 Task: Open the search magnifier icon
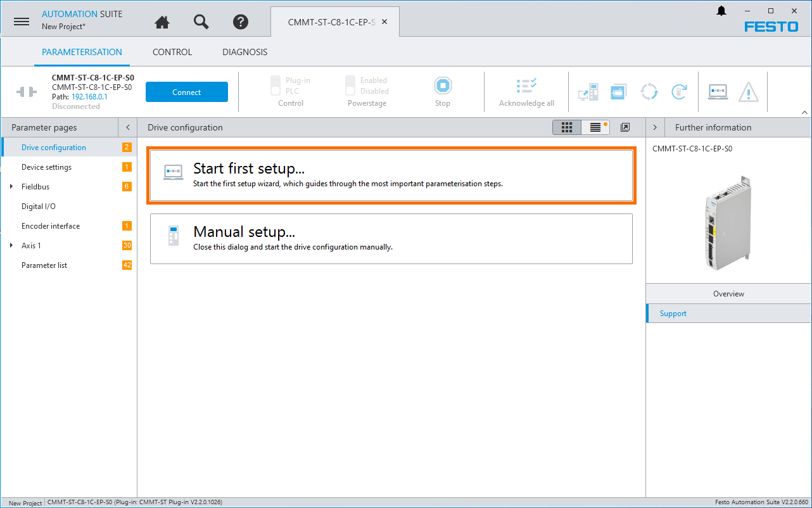pyautogui.click(x=201, y=22)
